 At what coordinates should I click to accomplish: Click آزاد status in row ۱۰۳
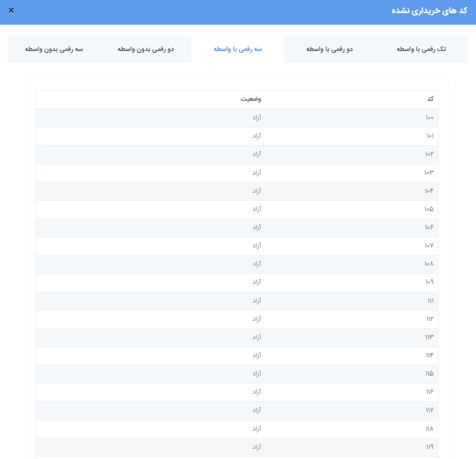point(257,173)
